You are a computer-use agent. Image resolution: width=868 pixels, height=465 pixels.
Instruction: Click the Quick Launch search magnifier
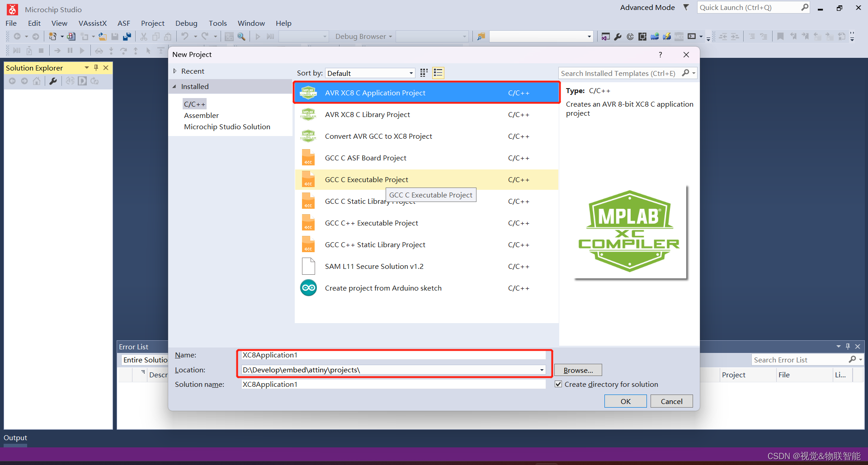point(805,7)
